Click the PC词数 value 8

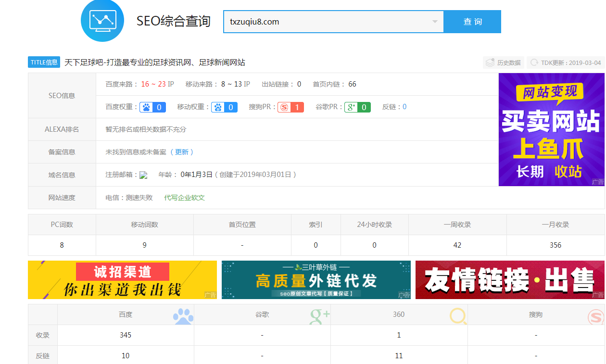pos(62,245)
